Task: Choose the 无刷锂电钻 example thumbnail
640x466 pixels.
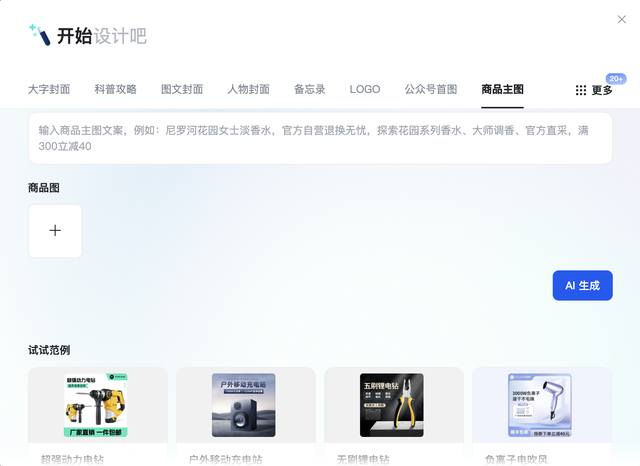Action: click(392, 405)
